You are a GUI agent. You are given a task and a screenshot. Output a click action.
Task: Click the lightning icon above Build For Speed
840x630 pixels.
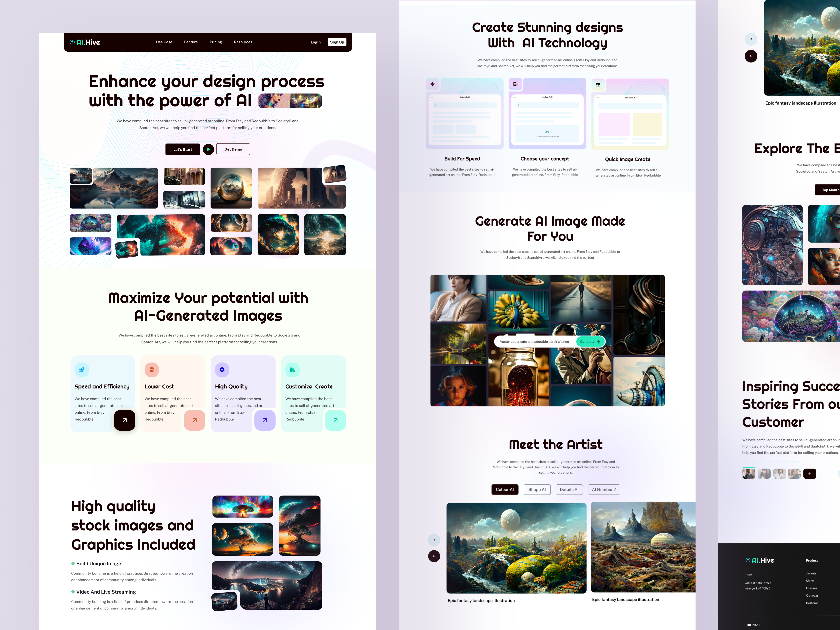pyautogui.click(x=433, y=84)
